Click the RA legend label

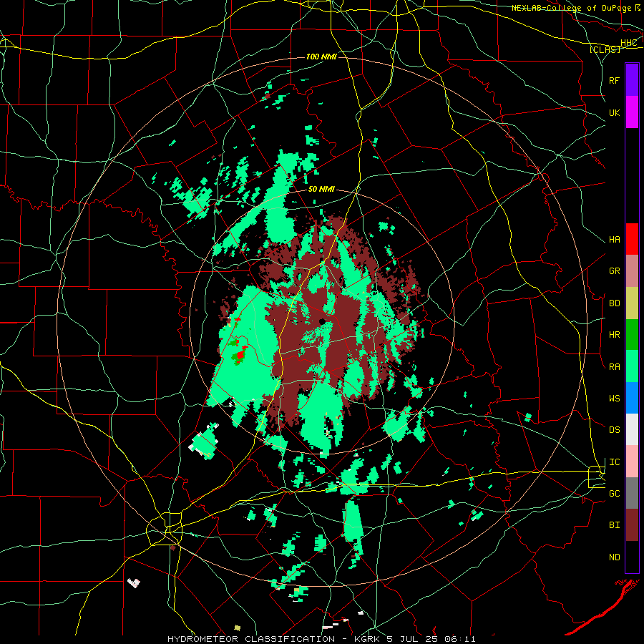tap(614, 366)
